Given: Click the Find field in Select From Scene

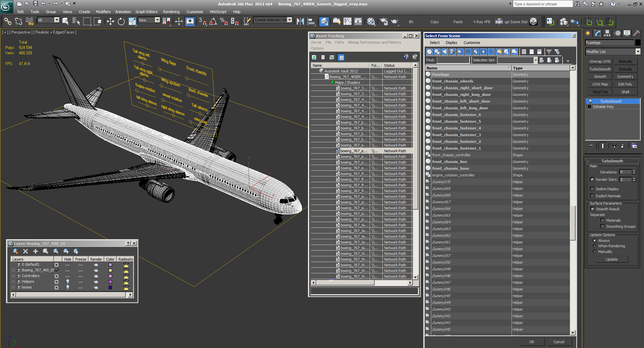Looking at the screenshot, I should (x=453, y=60).
